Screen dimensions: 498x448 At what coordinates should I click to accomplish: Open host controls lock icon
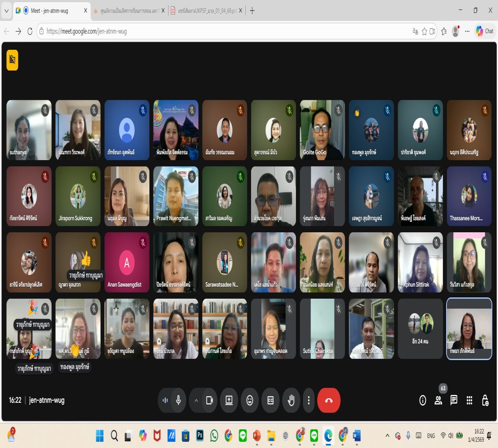[485, 400]
